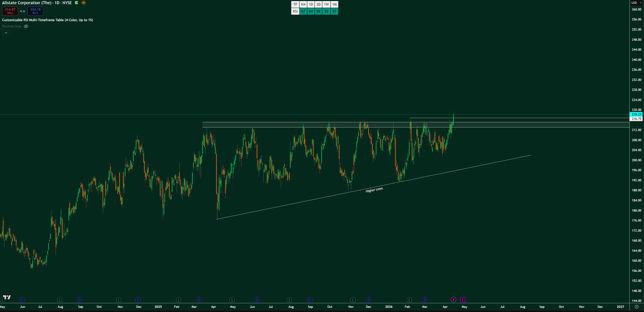The image size is (644, 312).
Task: Click the 2026 label on time axis
Action: tap(389, 307)
